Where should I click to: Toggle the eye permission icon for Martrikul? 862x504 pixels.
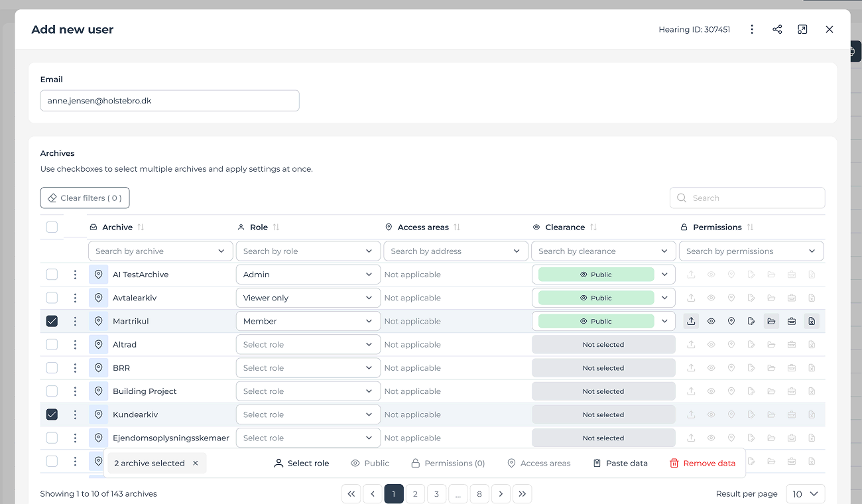pos(711,321)
